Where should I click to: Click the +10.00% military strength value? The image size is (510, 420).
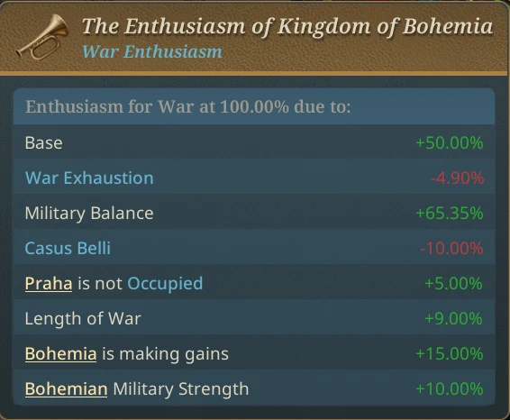point(450,389)
